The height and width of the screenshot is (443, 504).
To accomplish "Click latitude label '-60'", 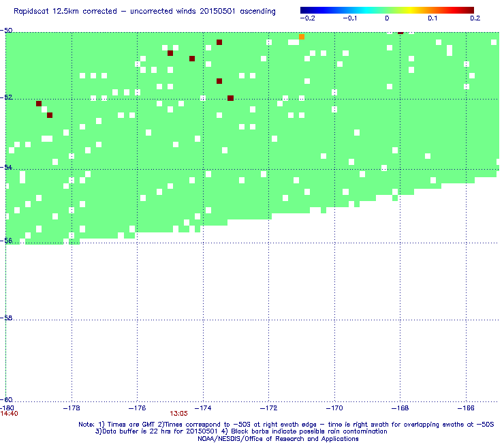I will [6, 399].
